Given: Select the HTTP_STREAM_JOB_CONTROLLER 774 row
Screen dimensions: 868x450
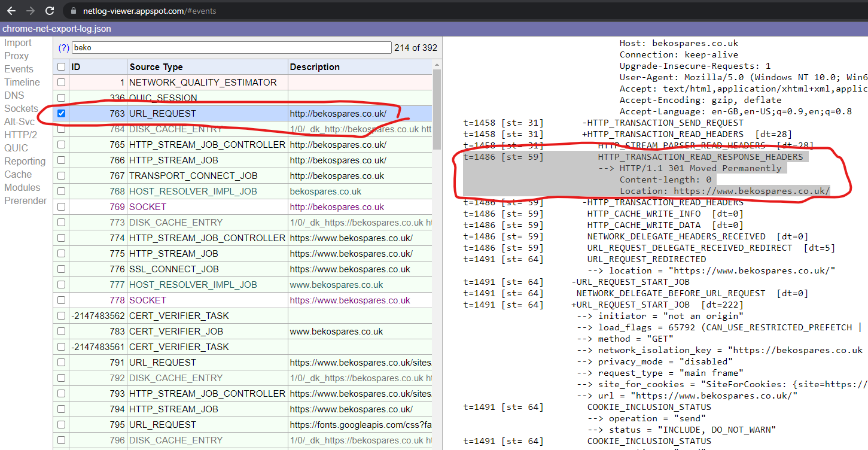Looking at the screenshot, I should [242, 238].
